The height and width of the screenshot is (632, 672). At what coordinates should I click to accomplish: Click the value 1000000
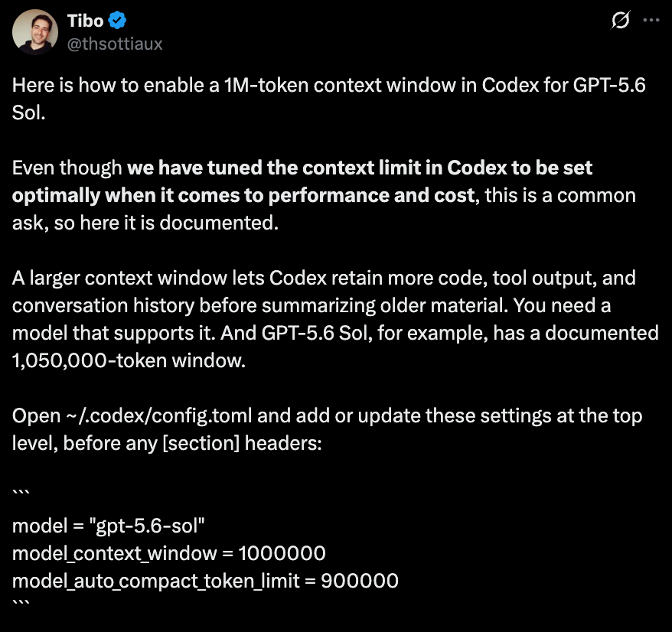[282, 554]
